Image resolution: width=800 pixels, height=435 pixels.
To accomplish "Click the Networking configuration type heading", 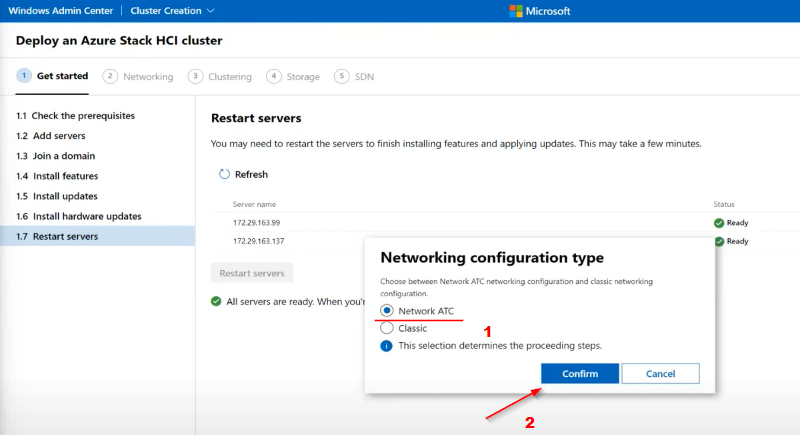I will coord(492,258).
